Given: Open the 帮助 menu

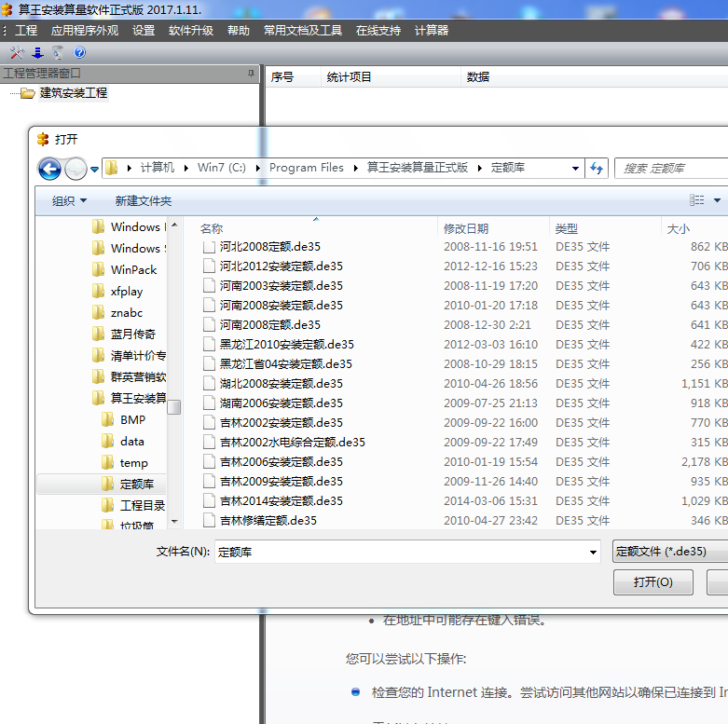Looking at the screenshot, I should pyautogui.click(x=239, y=31).
